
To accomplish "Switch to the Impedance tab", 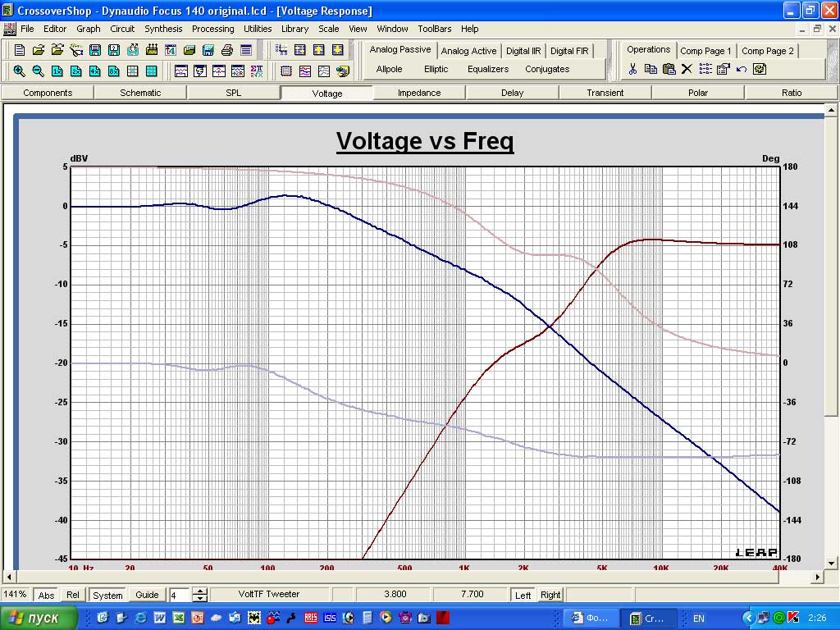I will pyautogui.click(x=419, y=93).
